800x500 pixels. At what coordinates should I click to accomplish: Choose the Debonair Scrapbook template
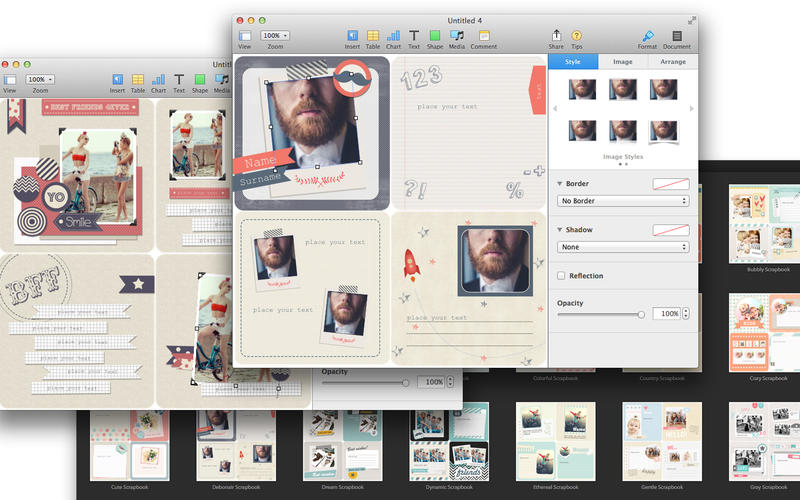(x=236, y=445)
